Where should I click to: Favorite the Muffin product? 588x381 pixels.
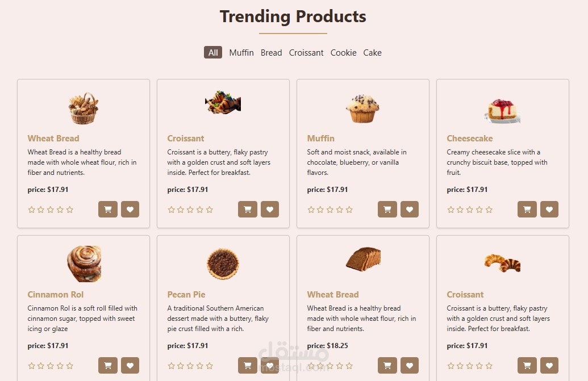pyautogui.click(x=410, y=210)
